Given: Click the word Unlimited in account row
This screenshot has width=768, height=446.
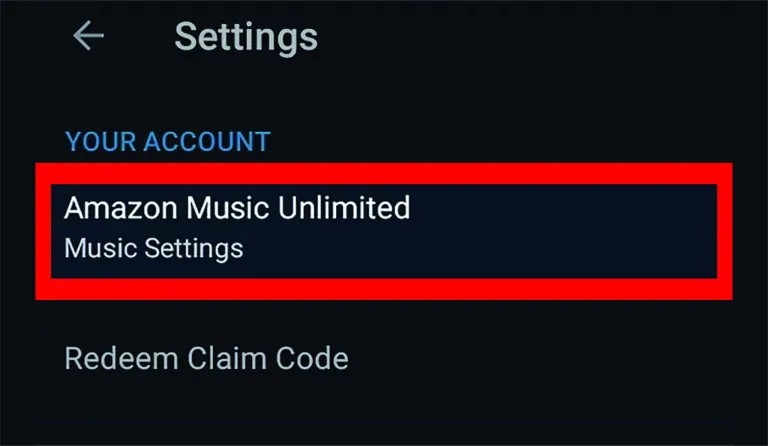Looking at the screenshot, I should click(x=344, y=208).
